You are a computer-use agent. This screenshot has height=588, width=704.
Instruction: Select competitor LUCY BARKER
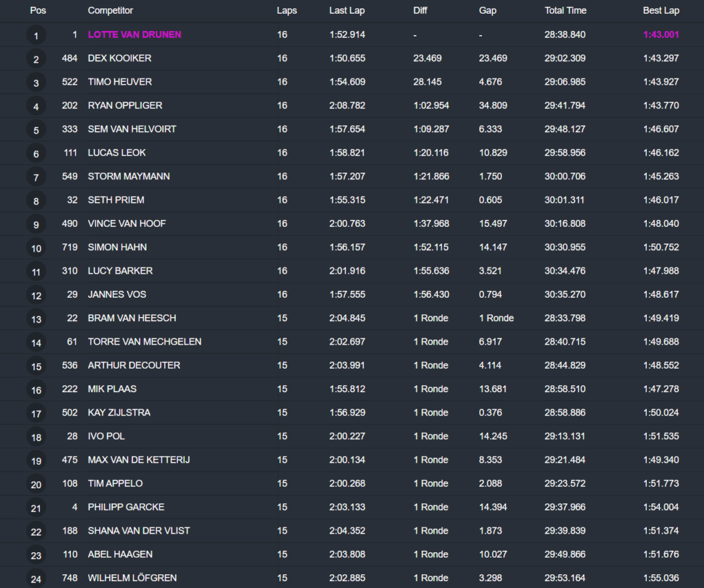click(120, 271)
